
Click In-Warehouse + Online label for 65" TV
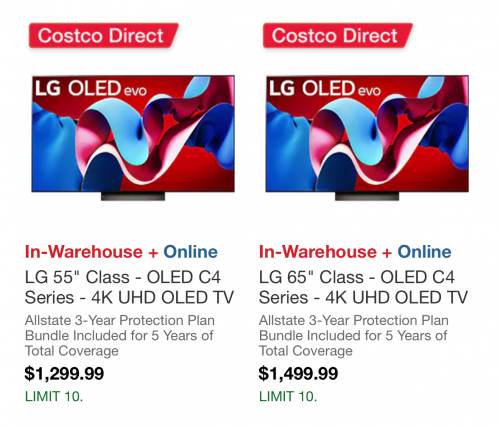(355, 252)
